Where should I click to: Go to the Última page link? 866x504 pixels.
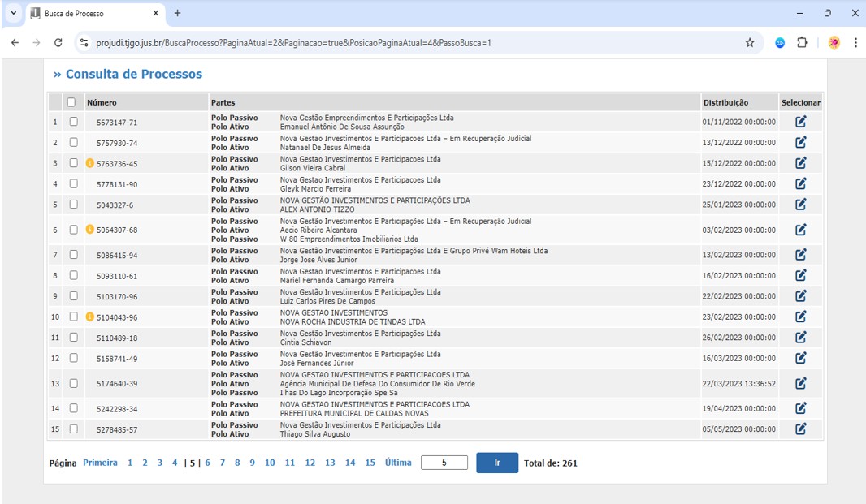point(398,463)
